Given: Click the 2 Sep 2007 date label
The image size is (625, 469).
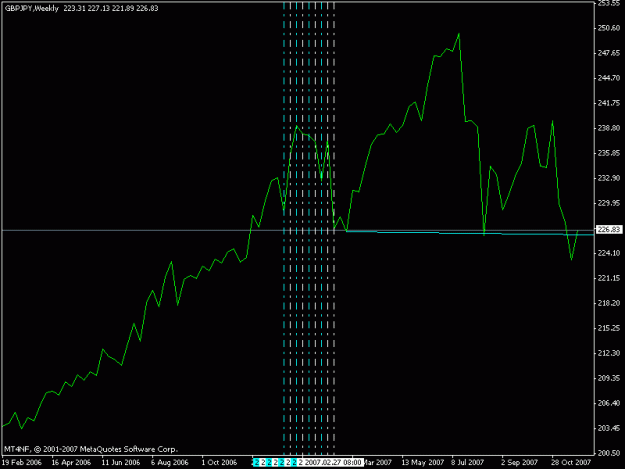Looking at the screenshot, I should (519, 462).
